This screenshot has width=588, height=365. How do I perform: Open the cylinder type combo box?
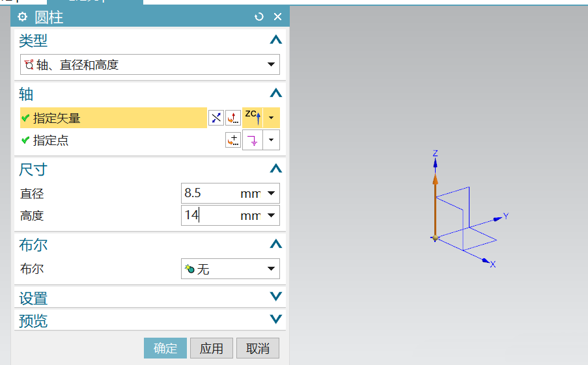coord(150,64)
